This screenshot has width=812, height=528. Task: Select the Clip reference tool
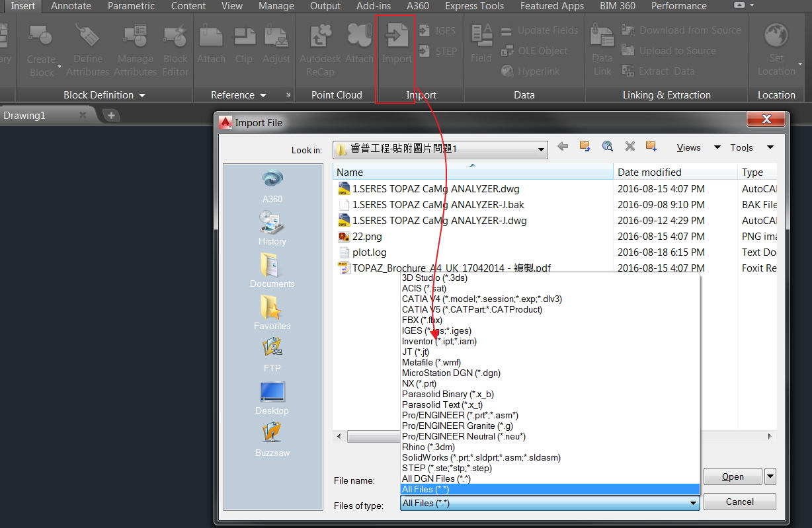coord(244,44)
